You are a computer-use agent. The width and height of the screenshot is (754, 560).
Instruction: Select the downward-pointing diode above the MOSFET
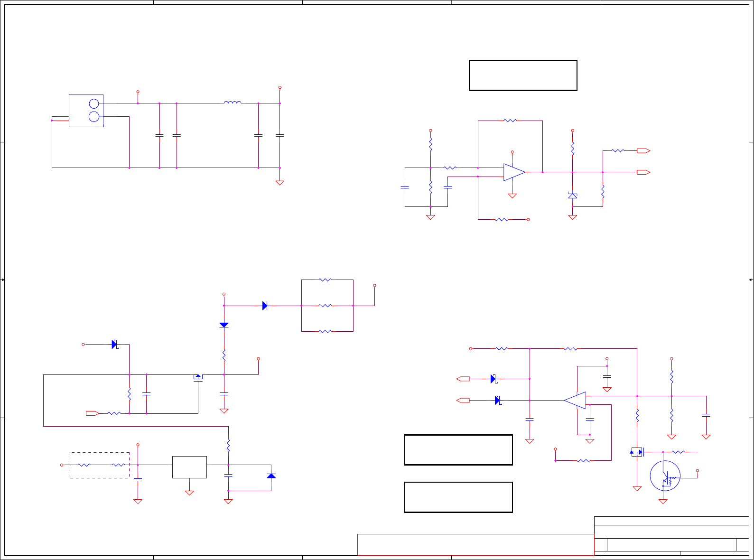tap(224, 325)
